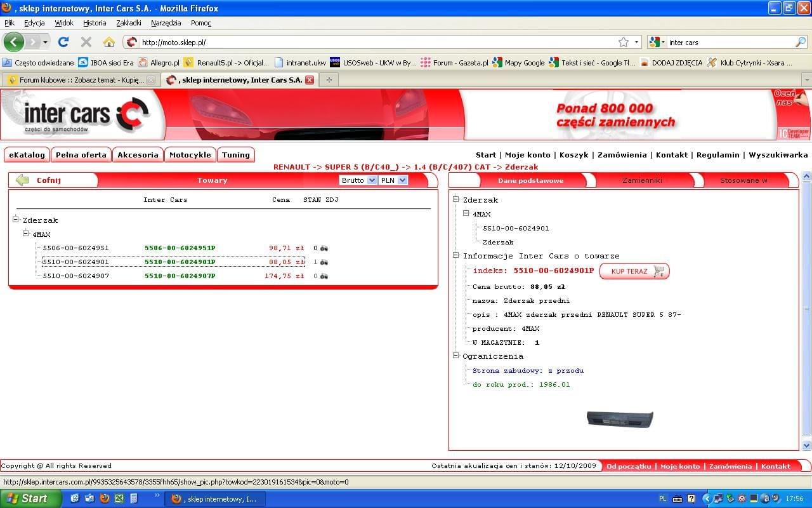812x508 pixels.
Task: Select part 5510-00-6024907 in the list
Action: 75,276
